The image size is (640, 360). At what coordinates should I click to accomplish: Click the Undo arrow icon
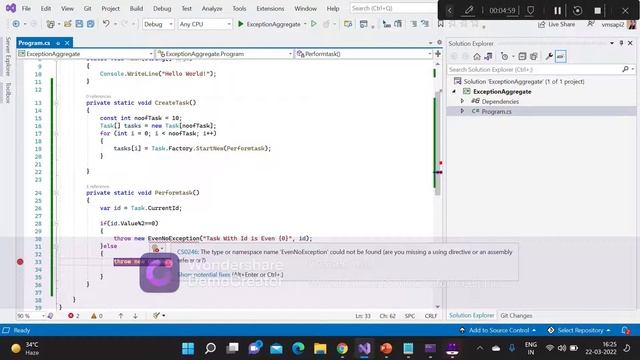(106, 24)
